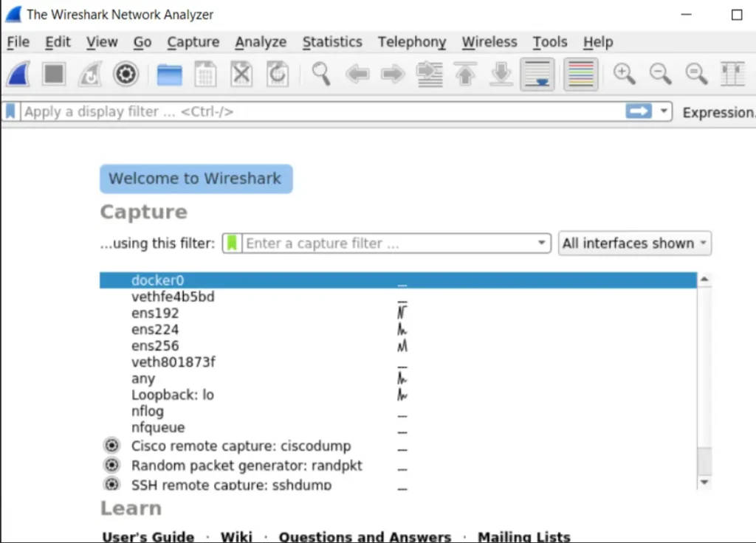Viewport: 756px width, 543px height.
Task: Focus the capture filter input field
Action: 388,243
